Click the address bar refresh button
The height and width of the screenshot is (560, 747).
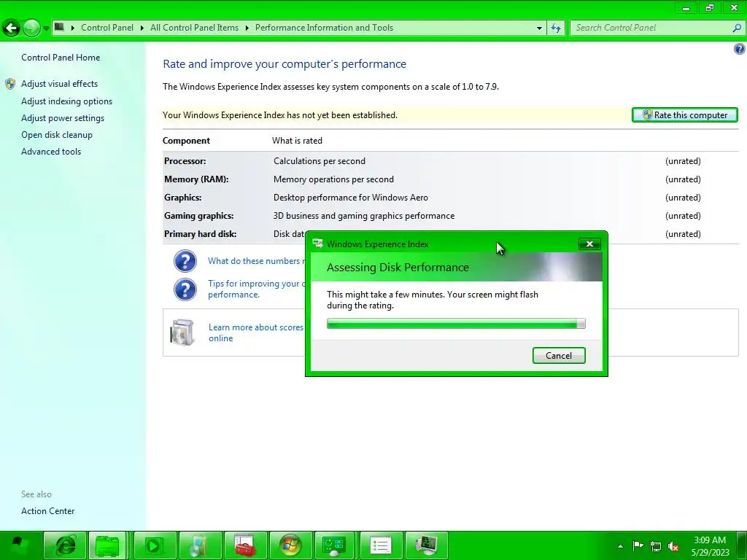556,28
